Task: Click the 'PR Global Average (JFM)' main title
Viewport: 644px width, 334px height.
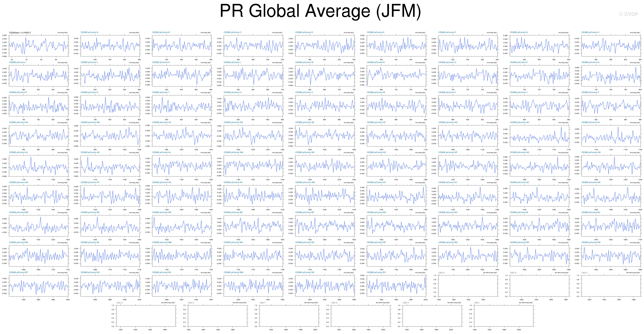Action: (320, 11)
